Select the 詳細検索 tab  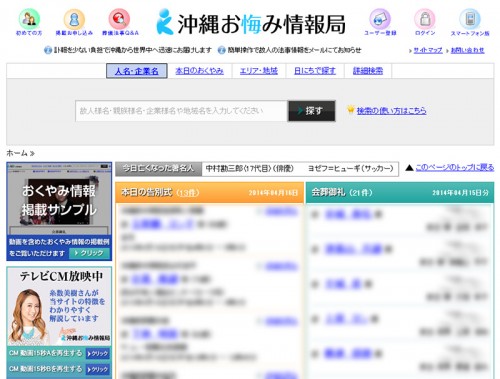click(368, 71)
